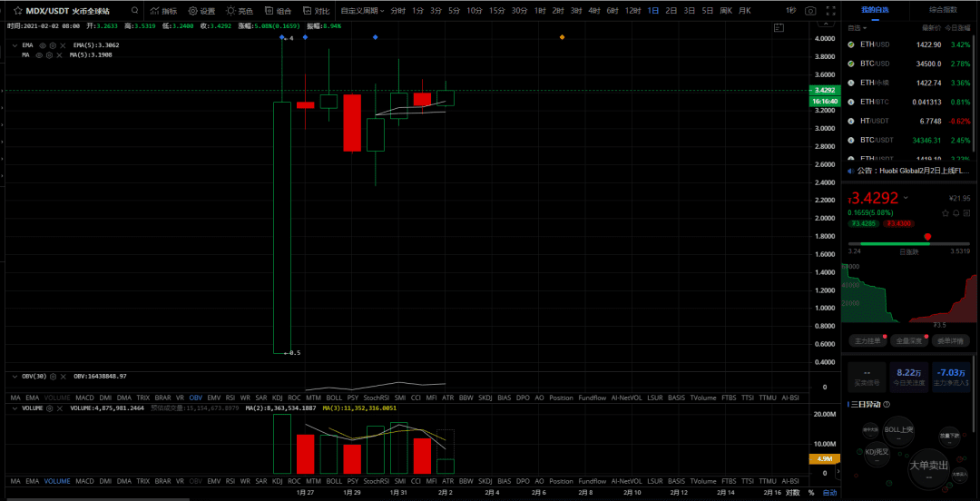
Task: Toggle EMA indicator visibility eye
Action: [44, 45]
